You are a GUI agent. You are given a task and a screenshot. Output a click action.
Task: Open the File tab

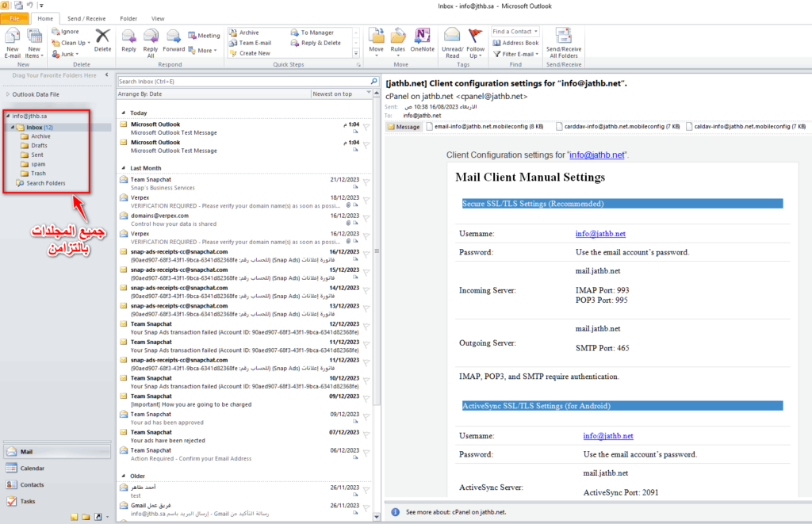click(15, 18)
